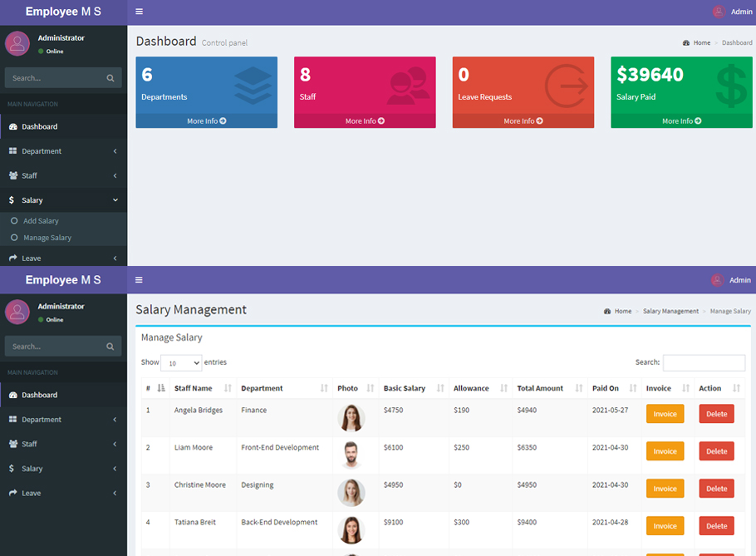Screen dimensions: 756x556
Task: Click Admin avatar in top dashboard header
Action: tap(719, 12)
